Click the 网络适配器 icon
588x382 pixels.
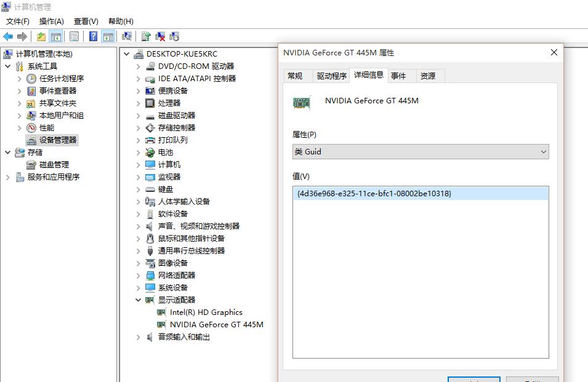(150, 276)
